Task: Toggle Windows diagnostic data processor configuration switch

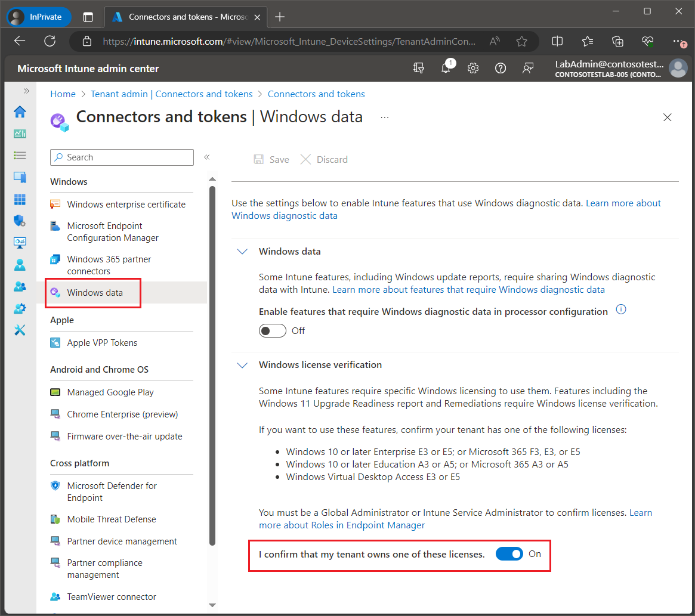Action: 273,330
